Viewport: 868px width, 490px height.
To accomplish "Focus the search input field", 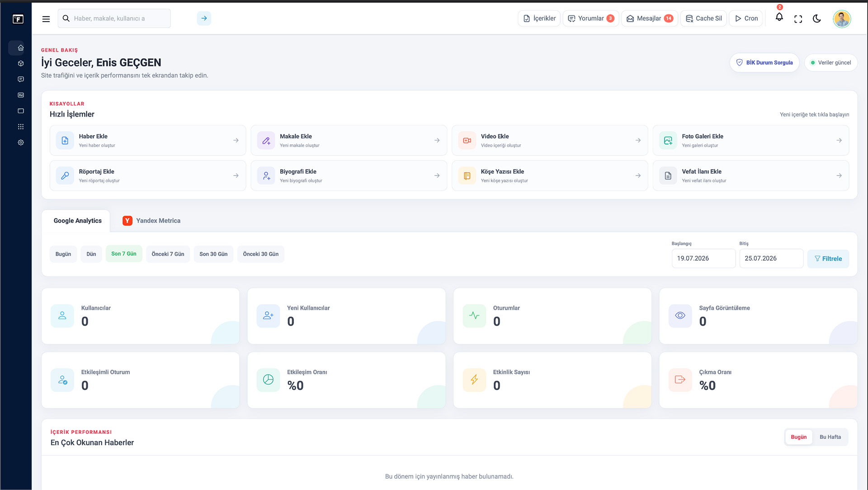I will coord(114,19).
